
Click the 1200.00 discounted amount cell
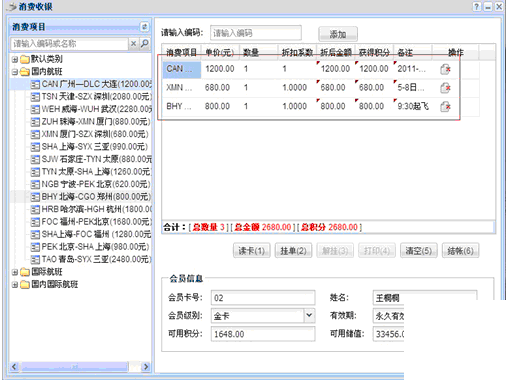coord(336,69)
